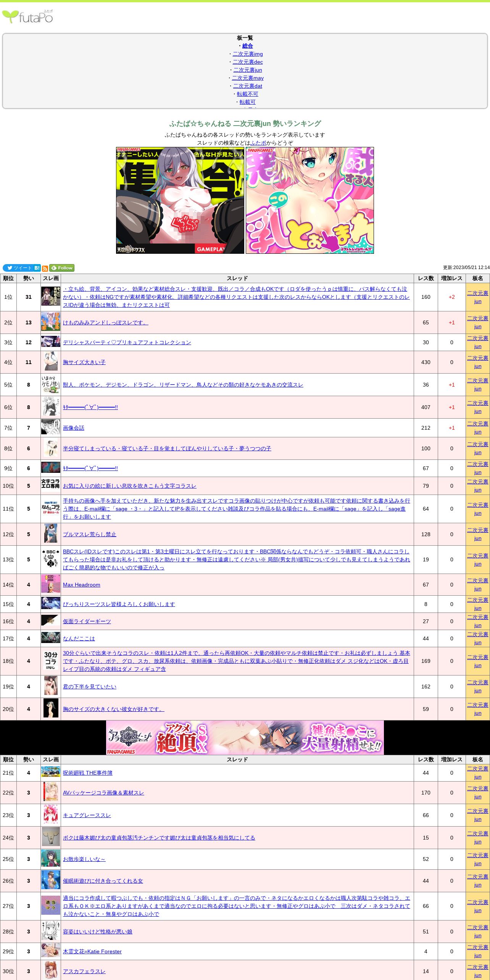The width and height of the screenshot is (490, 980).
Task: Open the お気に入りの絵に新しい息吹 文字コラスレ thread
Action: (x=130, y=486)
